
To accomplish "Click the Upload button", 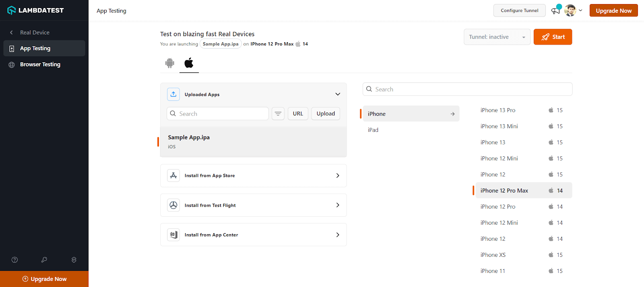I will pos(326,114).
